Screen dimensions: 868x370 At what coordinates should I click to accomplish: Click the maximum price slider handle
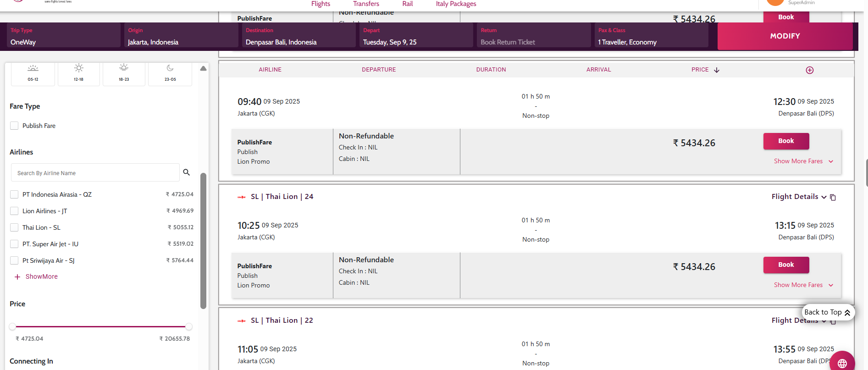tap(188, 326)
